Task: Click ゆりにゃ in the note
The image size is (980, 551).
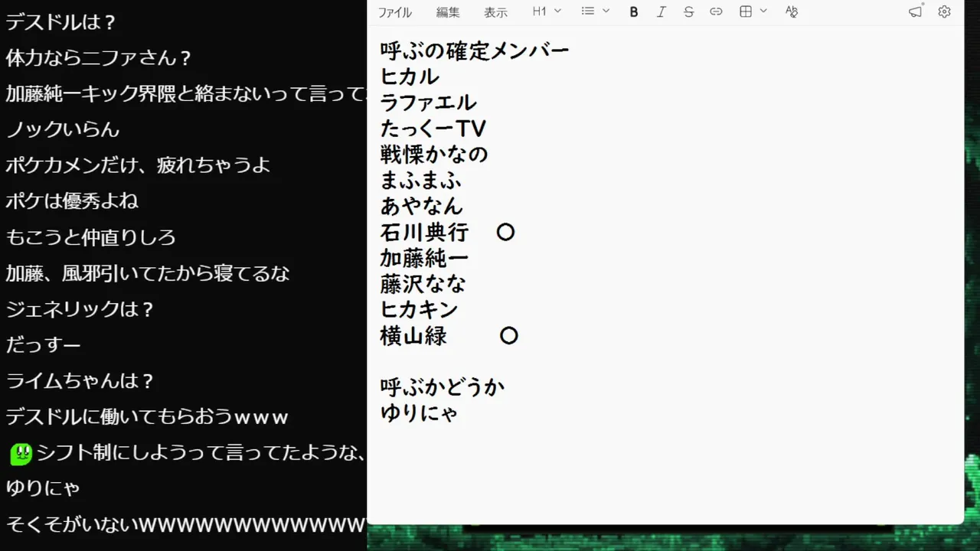Action: (419, 413)
